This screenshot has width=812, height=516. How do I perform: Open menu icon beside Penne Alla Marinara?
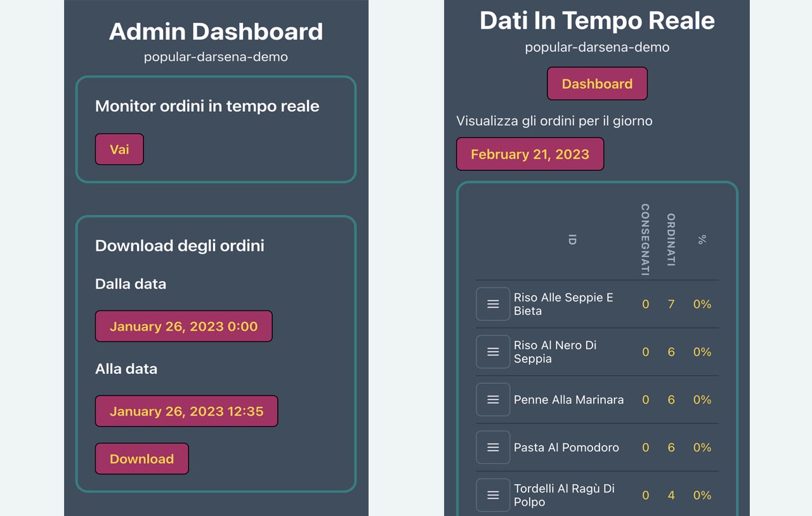[493, 400]
